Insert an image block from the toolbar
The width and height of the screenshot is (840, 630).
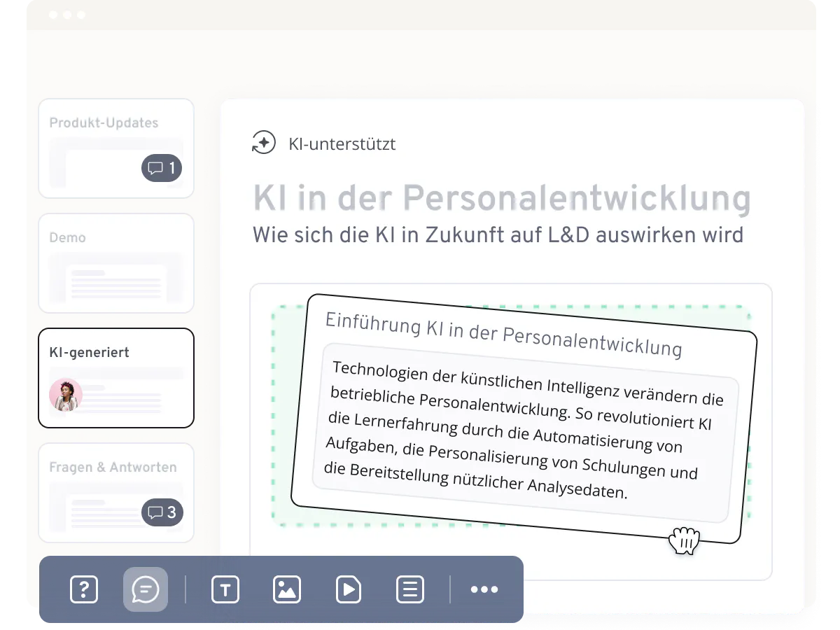coord(287,589)
